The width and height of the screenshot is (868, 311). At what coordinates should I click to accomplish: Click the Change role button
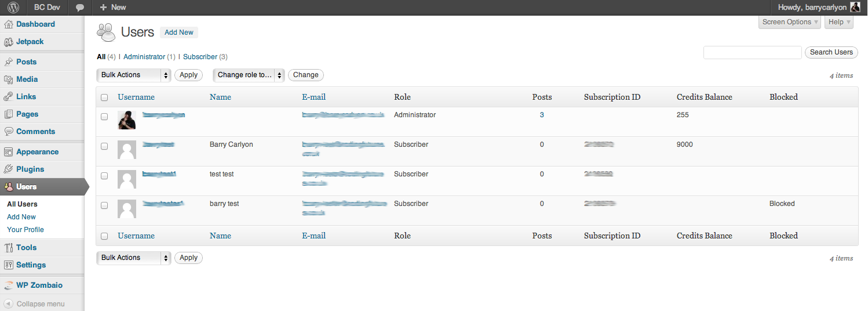306,75
